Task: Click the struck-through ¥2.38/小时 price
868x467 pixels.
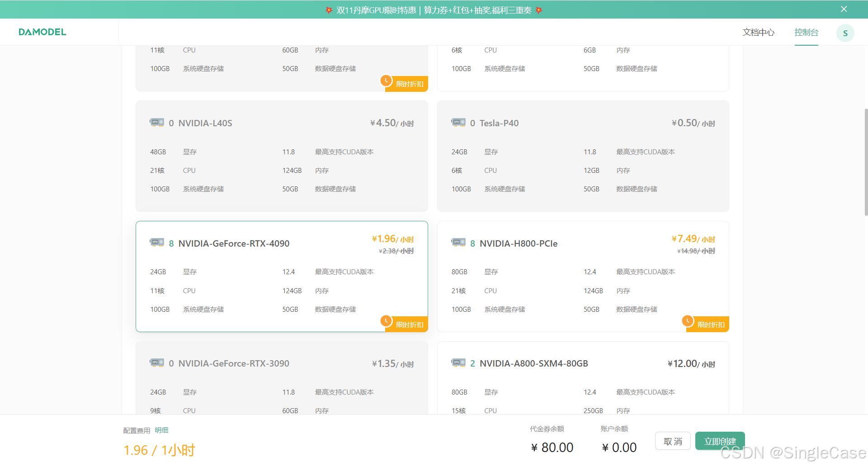Action: [396, 251]
